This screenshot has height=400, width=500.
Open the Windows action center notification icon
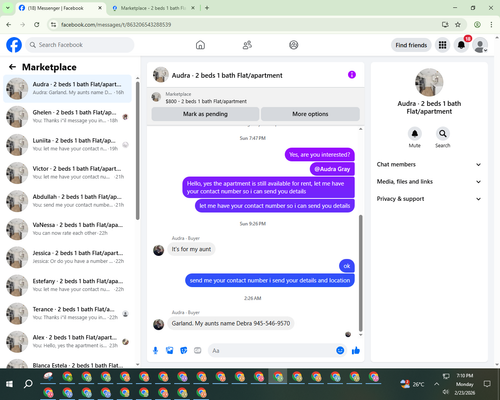click(487, 384)
